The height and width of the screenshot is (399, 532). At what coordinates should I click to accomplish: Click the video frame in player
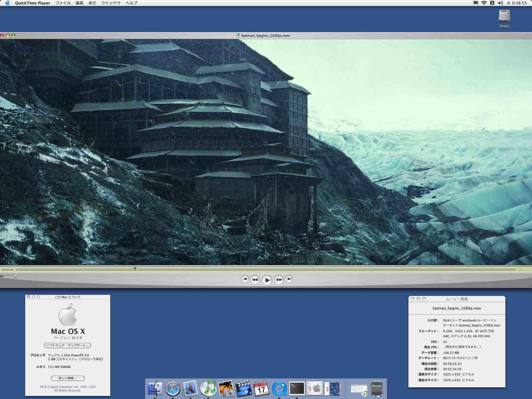pos(266,152)
